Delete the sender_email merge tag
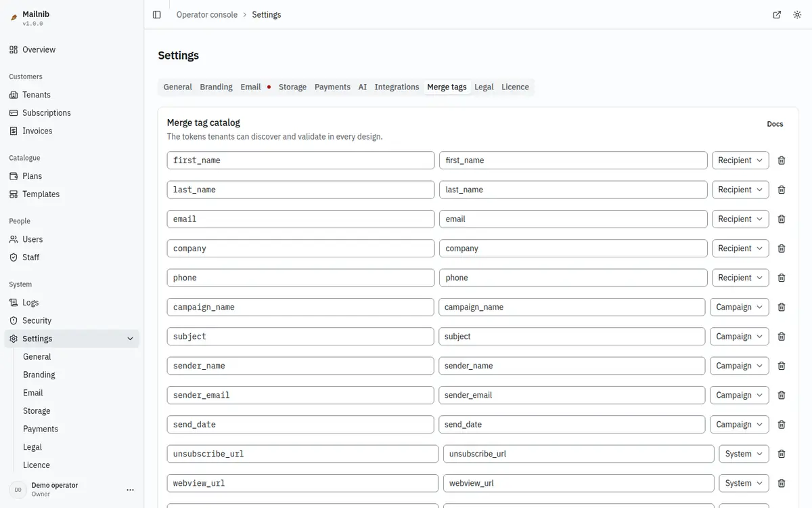This screenshot has height=508, width=812. point(782,395)
